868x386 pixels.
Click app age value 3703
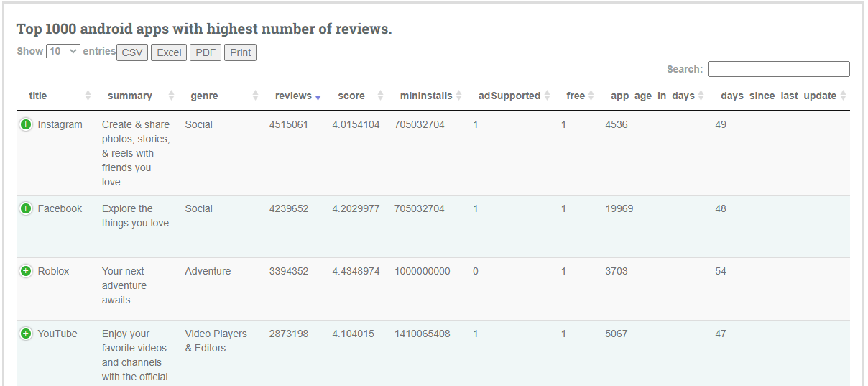(617, 271)
